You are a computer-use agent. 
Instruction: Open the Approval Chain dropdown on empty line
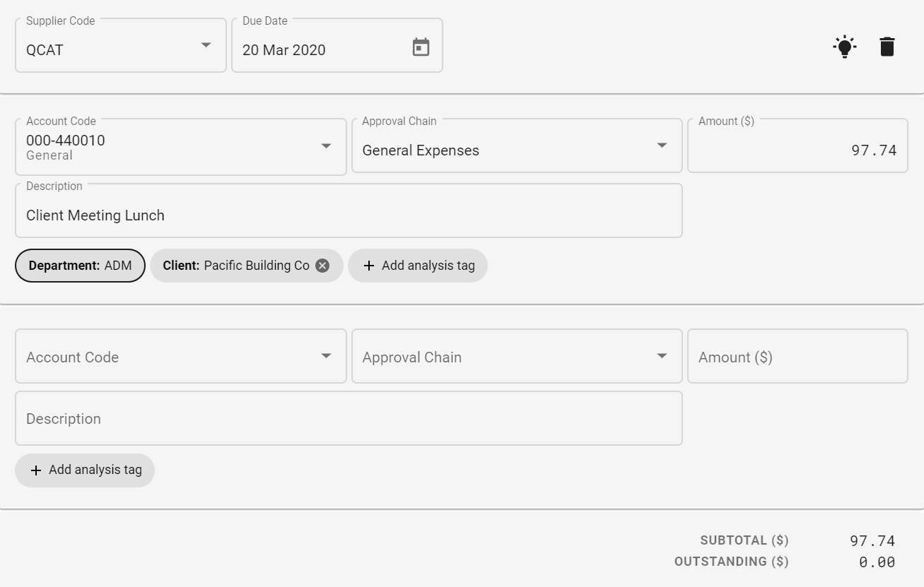pos(662,356)
